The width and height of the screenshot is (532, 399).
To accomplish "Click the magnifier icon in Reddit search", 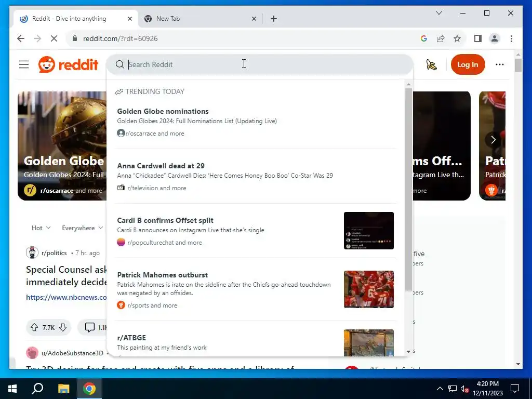I will click(x=119, y=64).
